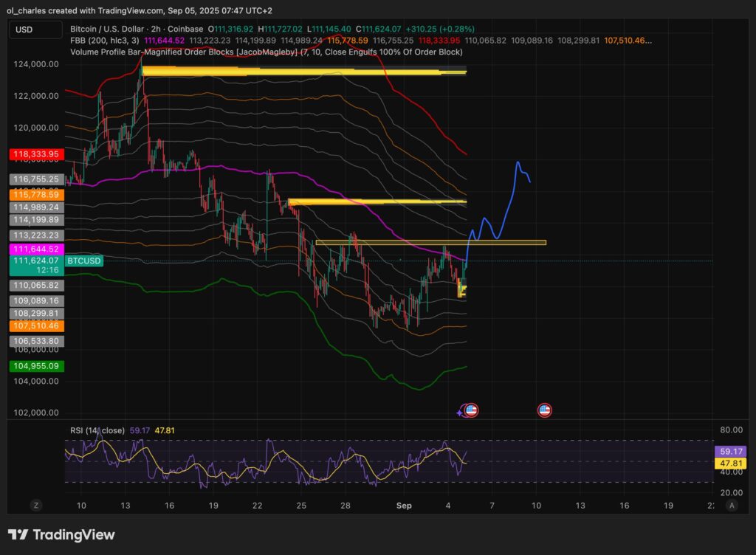Click the sparkle icon beside the first flag marker
Screen dimensions: 756x555
coord(459,411)
